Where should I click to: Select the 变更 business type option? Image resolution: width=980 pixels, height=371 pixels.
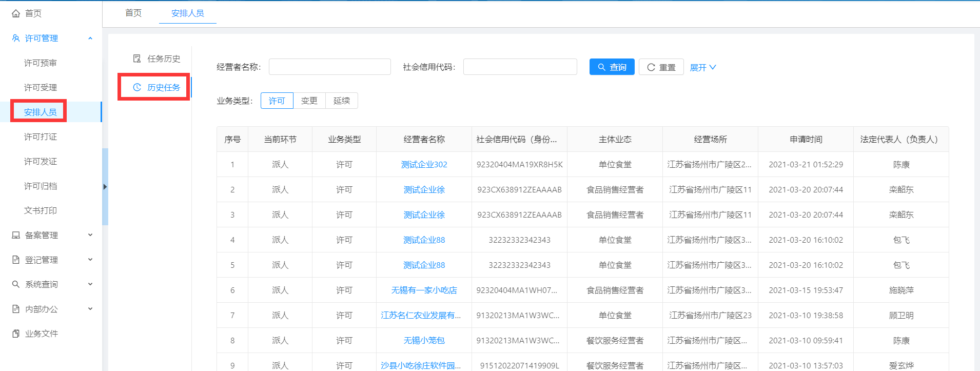[x=309, y=101]
